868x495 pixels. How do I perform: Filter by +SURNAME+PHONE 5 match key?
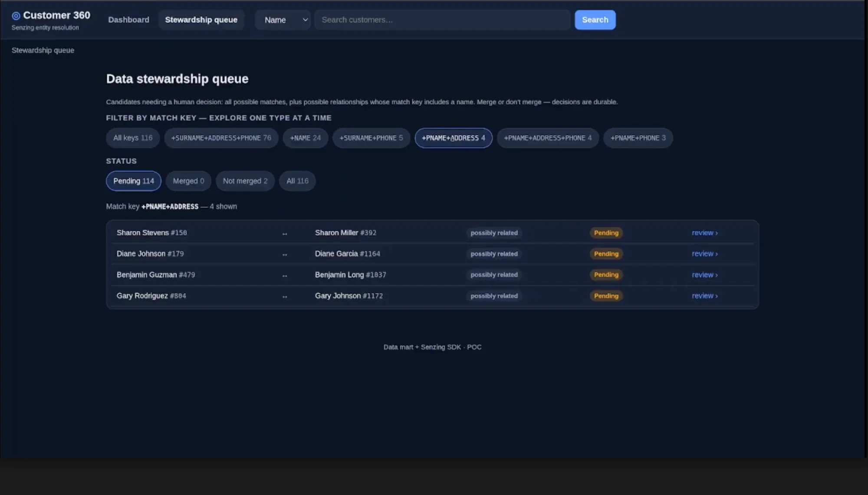[x=371, y=138]
